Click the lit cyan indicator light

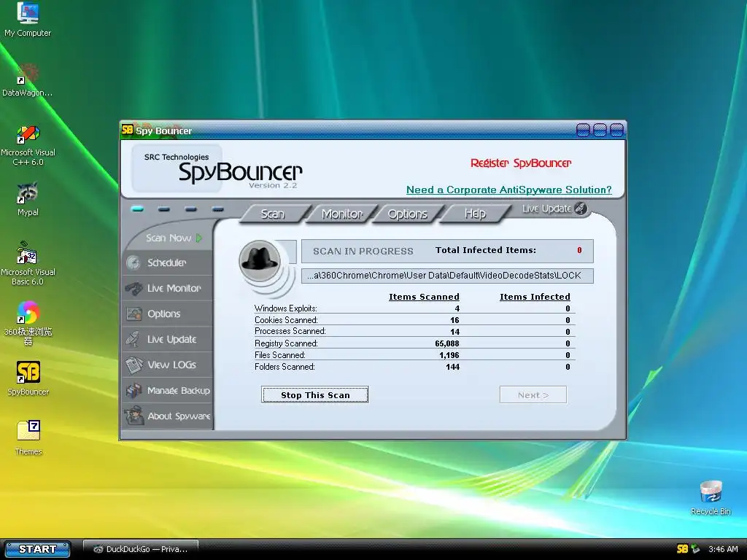point(137,209)
